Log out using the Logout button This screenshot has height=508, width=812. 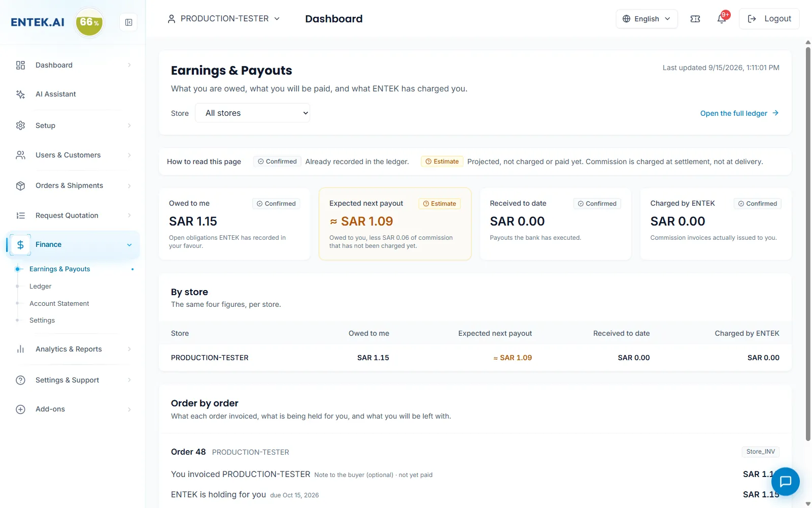coord(769,19)
